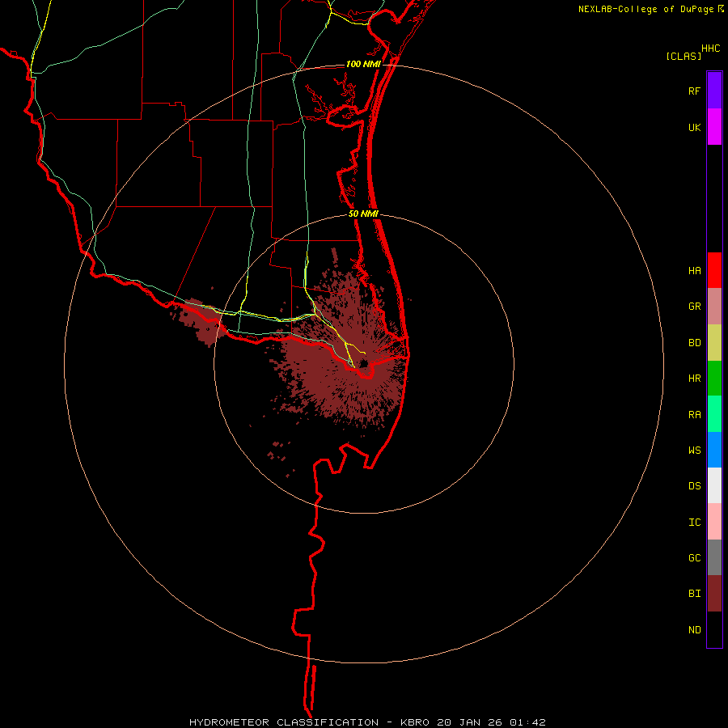Click the "IC" legend label
The height and width of the screenshot is (728, 728).
[694, 523]
